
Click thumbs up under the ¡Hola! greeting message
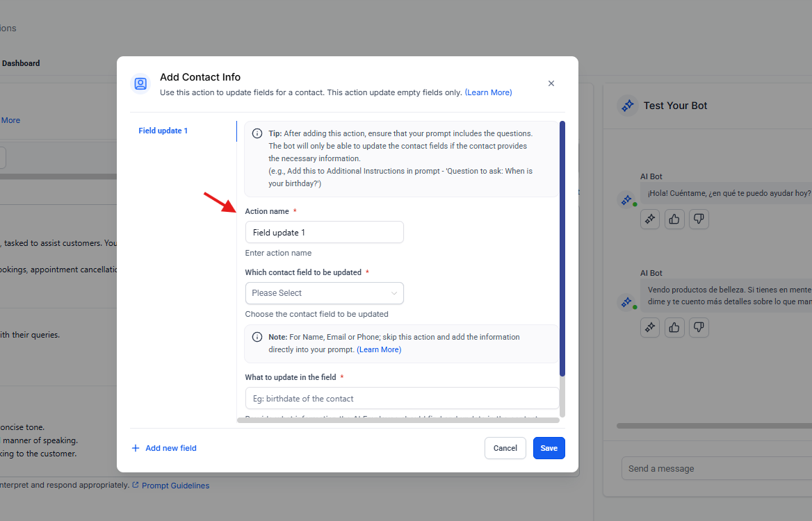click(674, 219)
